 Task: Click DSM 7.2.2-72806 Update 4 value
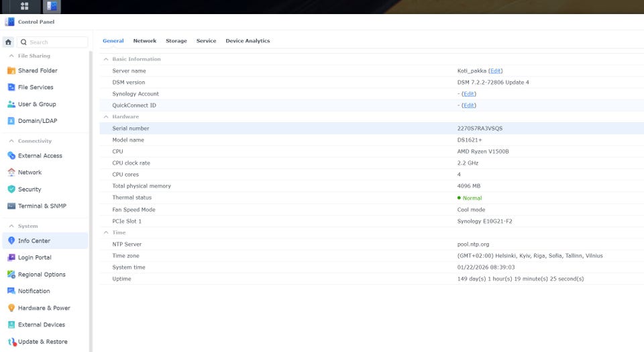point(493,82)
